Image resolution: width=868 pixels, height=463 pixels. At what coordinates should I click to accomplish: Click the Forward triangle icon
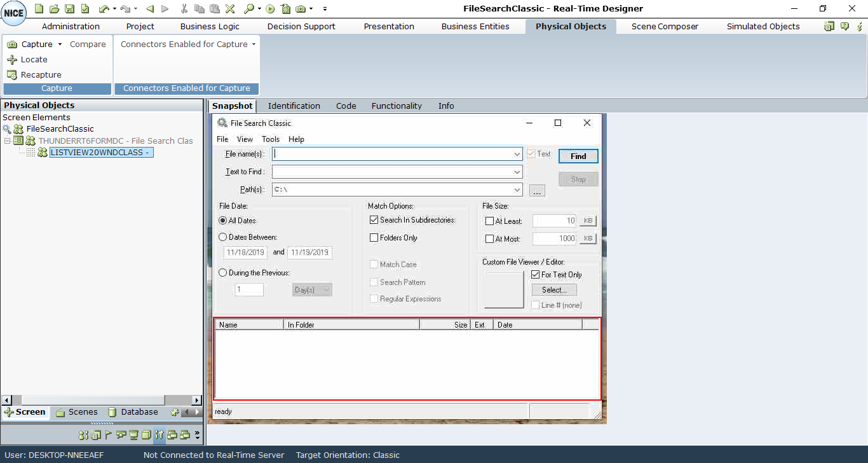[x=165, y=9]
